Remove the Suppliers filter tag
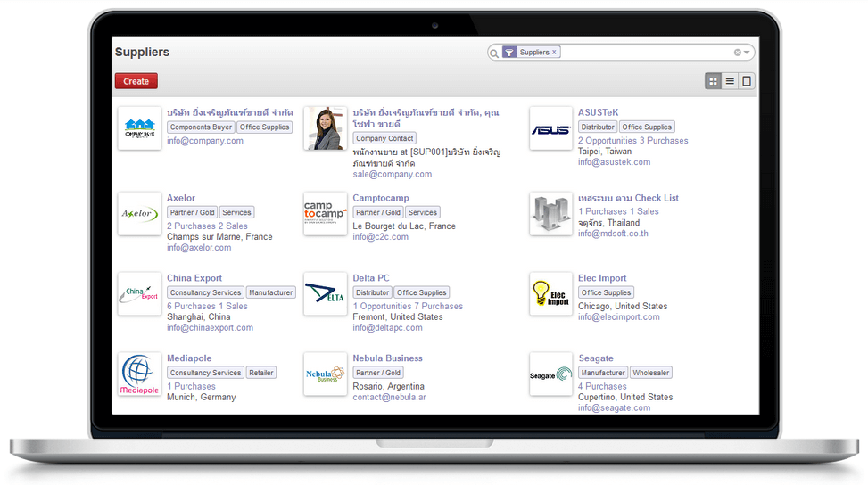Image resolution: width=868 pixels, height=485 pixels. (554, 52)
